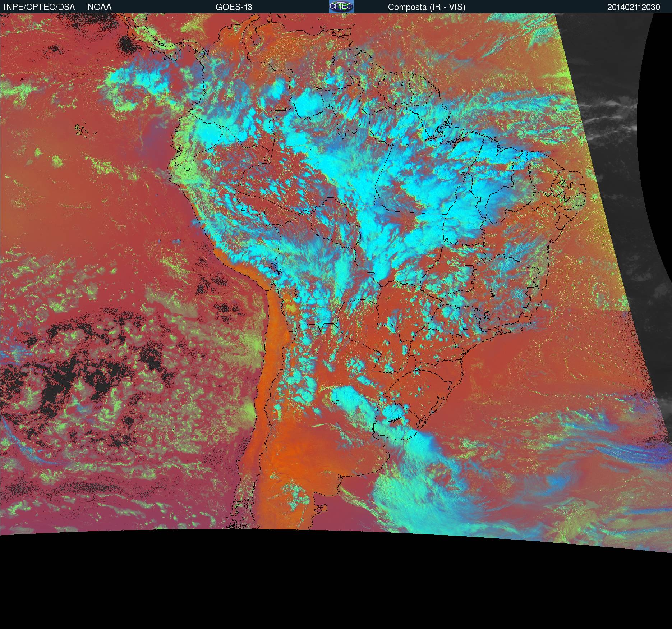Click the CPTEC logo in the header
Image resolution: width=672 pixels, height=629 pixels.
coord(341,6)
